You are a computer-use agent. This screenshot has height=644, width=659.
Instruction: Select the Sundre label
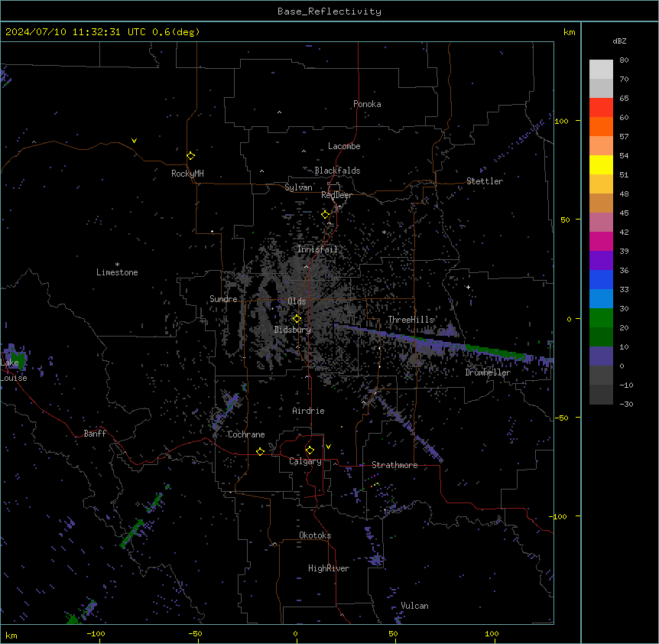coord(223,299)
